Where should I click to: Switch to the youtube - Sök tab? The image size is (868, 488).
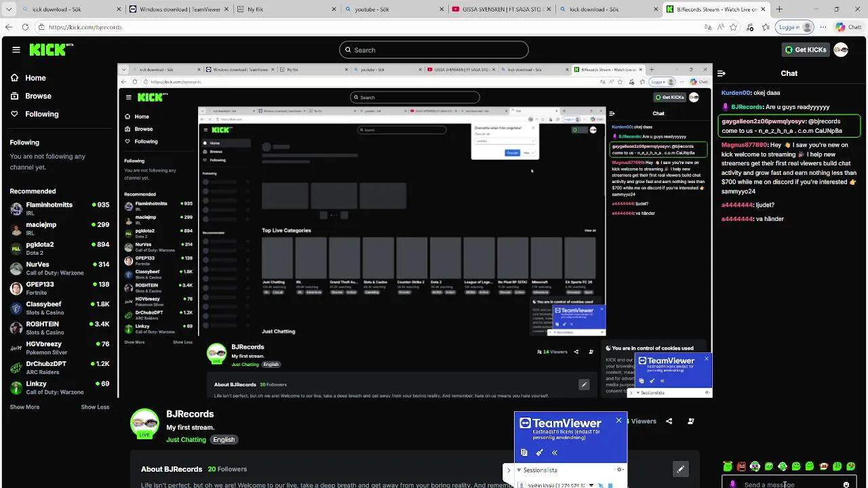[393, 9]
